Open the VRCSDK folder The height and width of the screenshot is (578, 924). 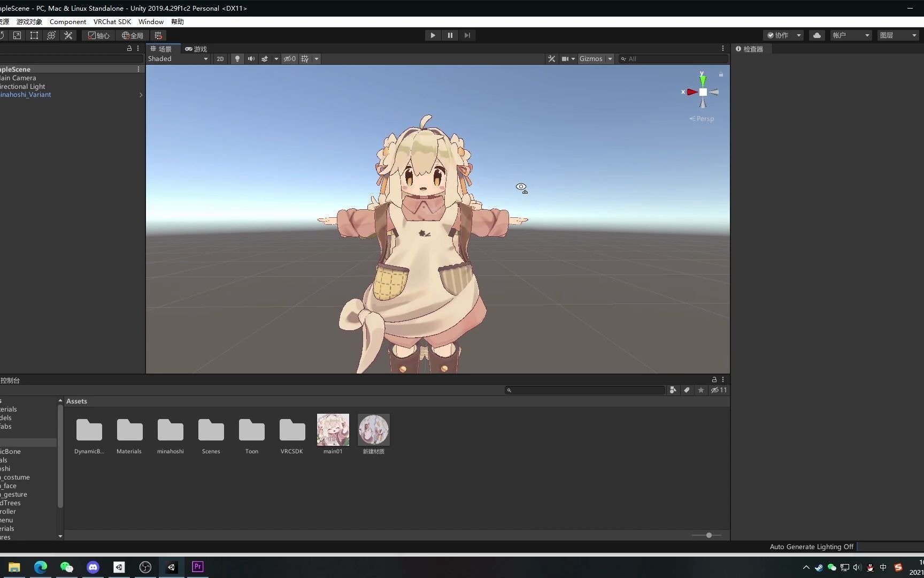tap(292, 435)
